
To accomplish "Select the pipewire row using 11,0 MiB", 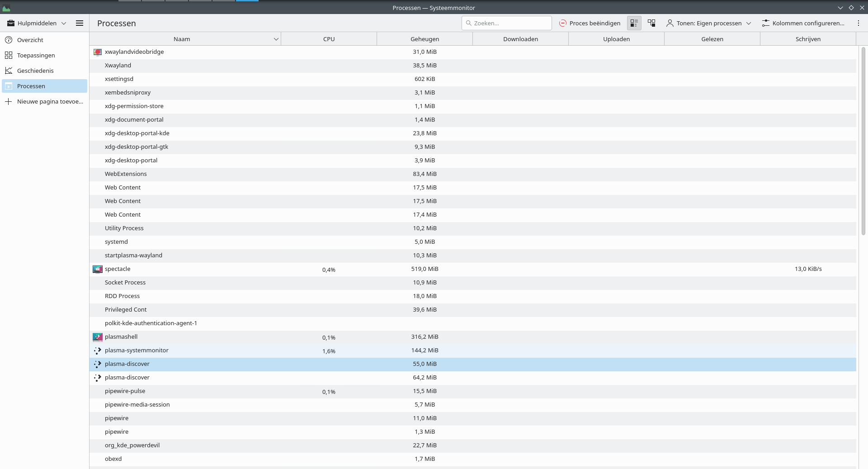I will (472, 418).
